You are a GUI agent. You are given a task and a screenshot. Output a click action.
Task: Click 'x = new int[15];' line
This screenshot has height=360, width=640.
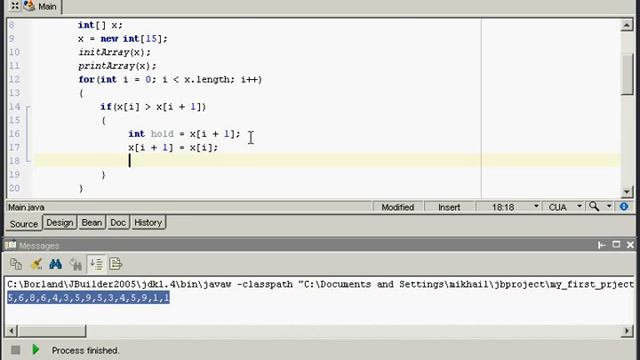pos(122,39)
